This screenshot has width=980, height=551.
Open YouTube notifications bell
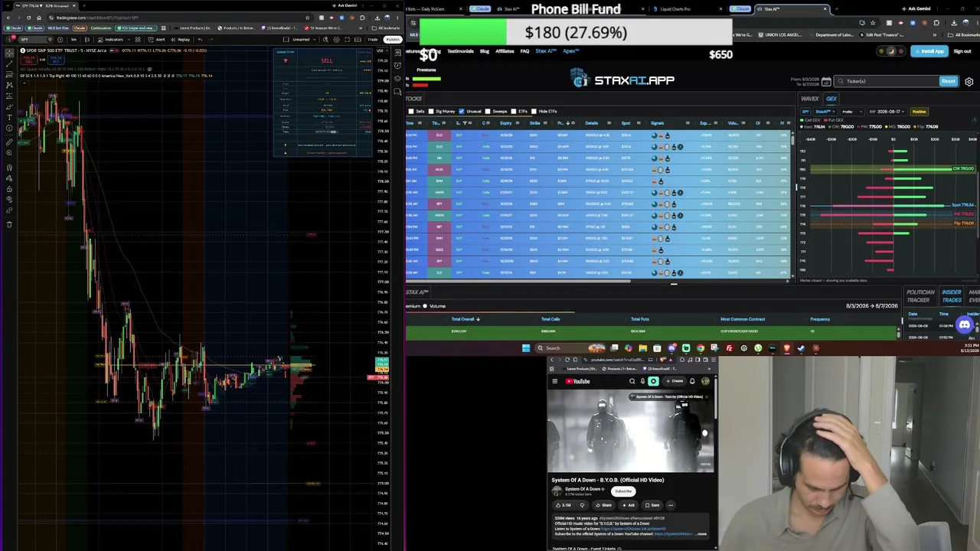(x=692, y=381)
